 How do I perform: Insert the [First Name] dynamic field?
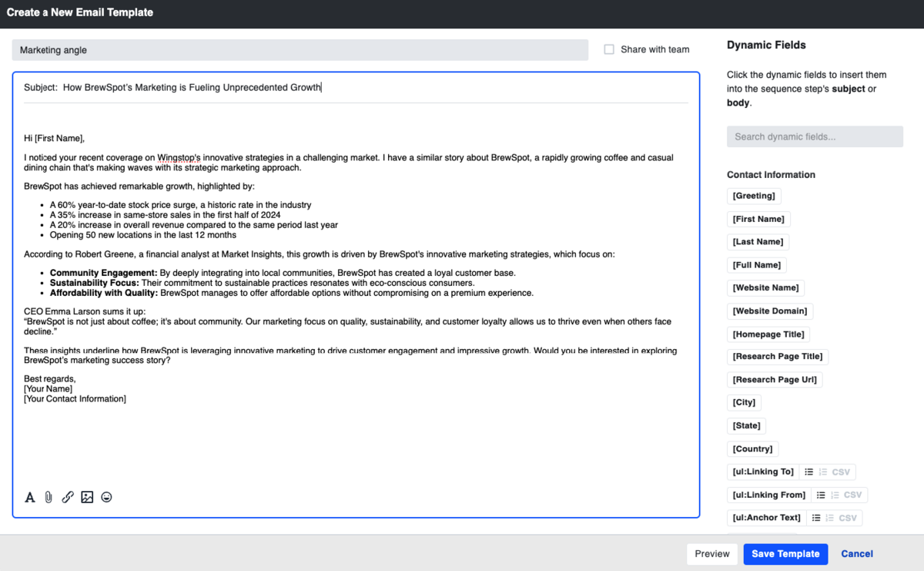[x=758, y=219]
